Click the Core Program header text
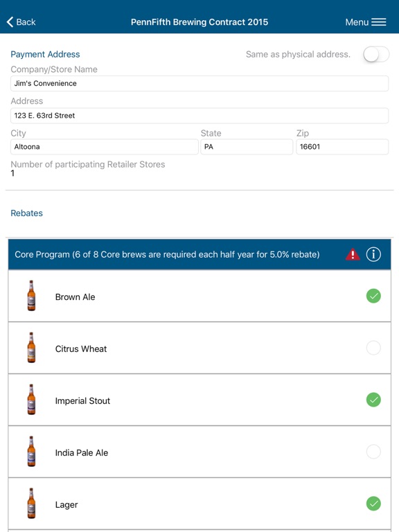Screen dimensions: 399x532 (167, 254)
